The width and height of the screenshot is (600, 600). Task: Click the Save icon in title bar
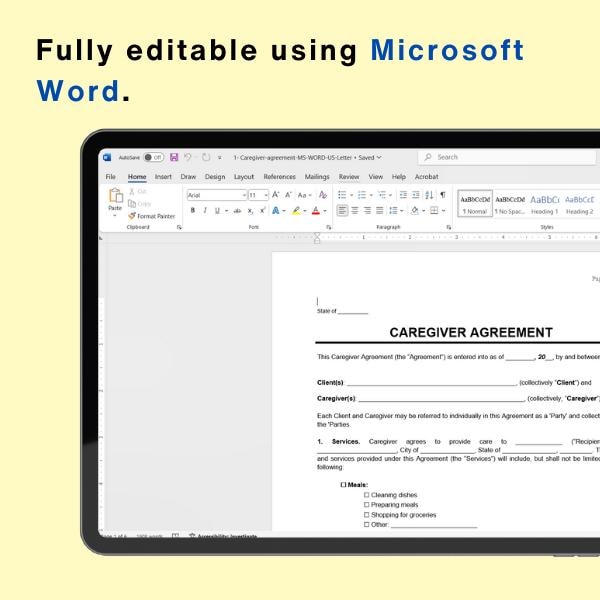tap(174, 157)
